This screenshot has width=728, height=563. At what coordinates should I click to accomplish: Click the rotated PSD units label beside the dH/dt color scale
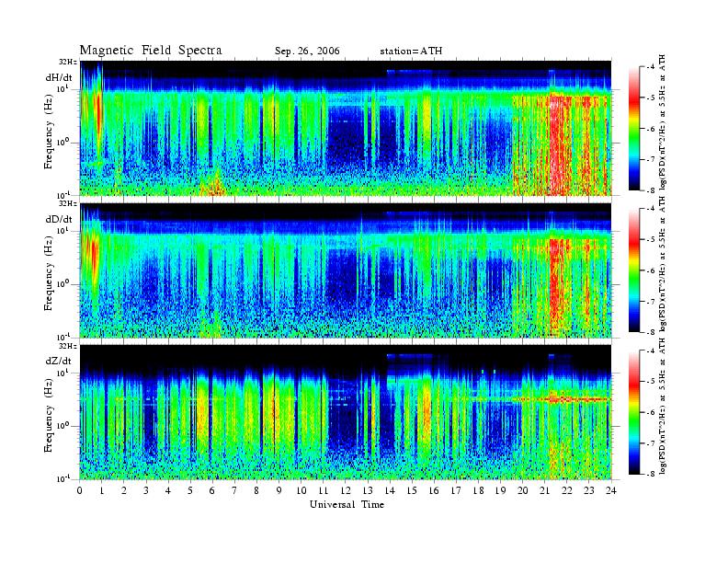pyautogui.click(x=663, y=122)
